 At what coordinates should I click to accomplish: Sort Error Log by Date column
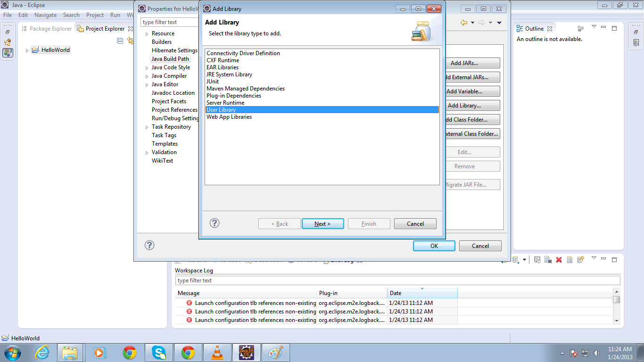click(x=422, y=293)
